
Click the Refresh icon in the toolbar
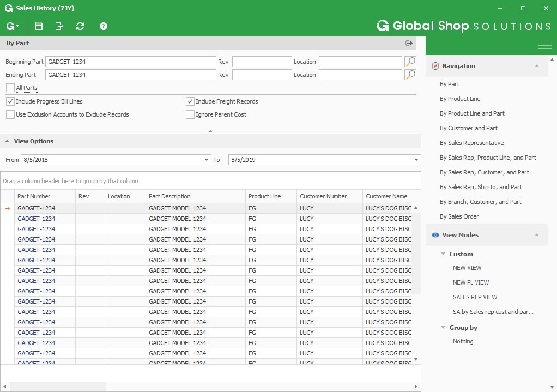click(80, 26)
